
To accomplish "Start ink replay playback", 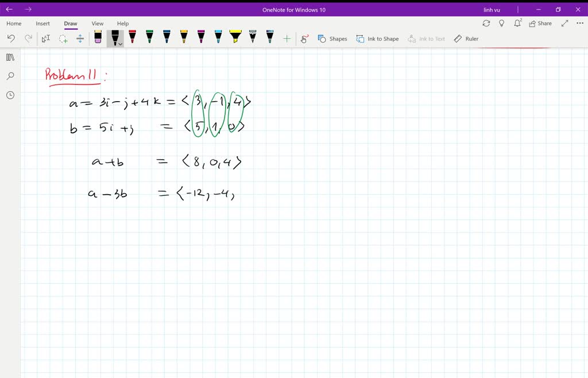I will (304, 38).
